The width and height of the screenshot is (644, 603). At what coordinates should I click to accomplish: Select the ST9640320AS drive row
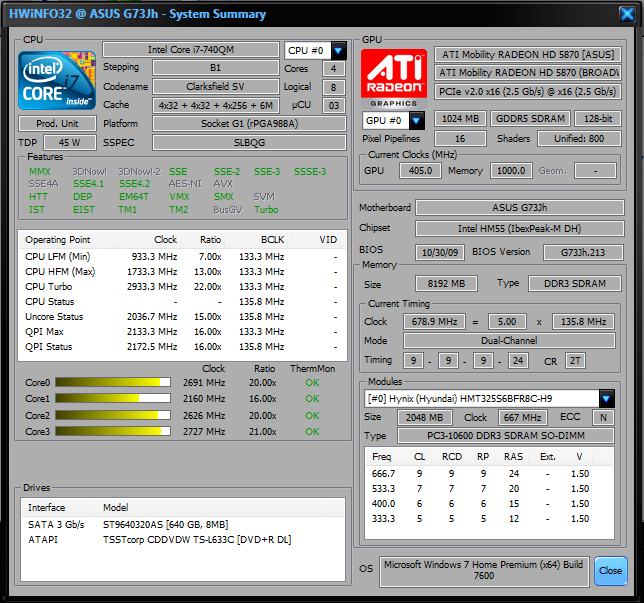point(183,525)
